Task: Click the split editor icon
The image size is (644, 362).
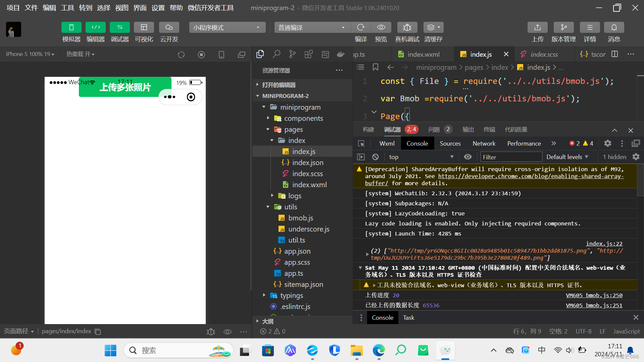Action: click(x=614, y=54)
